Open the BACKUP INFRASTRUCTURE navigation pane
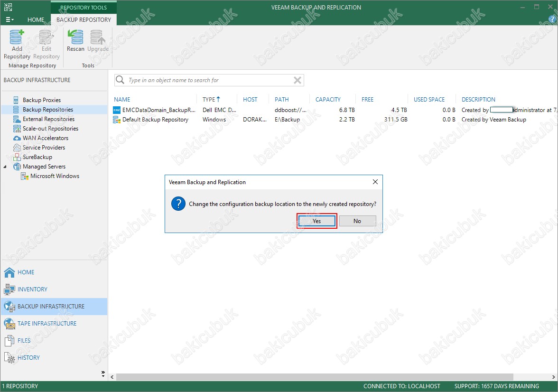Viewport: 558px width, 392px height. (x=53, y=307)
